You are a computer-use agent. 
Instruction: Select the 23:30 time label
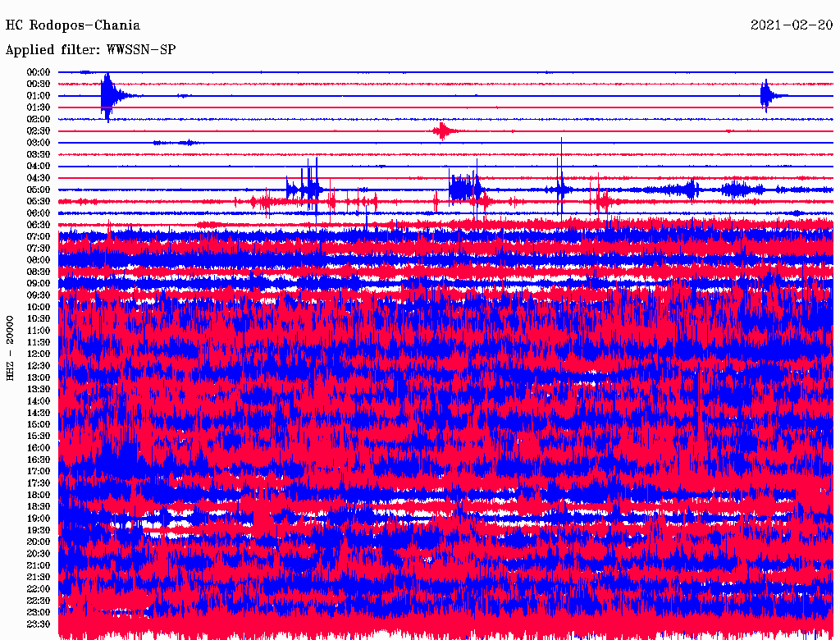coord(39,624)
